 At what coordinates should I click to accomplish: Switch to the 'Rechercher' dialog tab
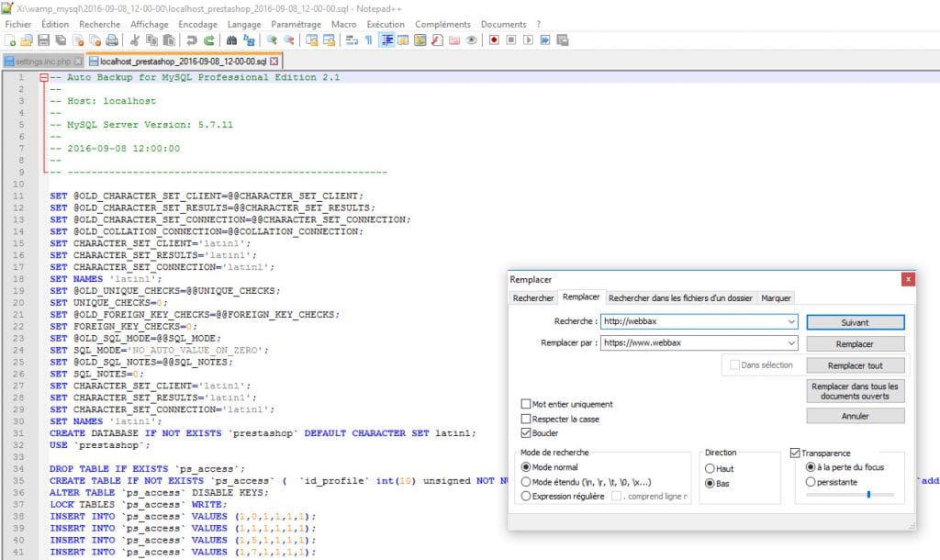pyautogui.click(x=533, y=298)
